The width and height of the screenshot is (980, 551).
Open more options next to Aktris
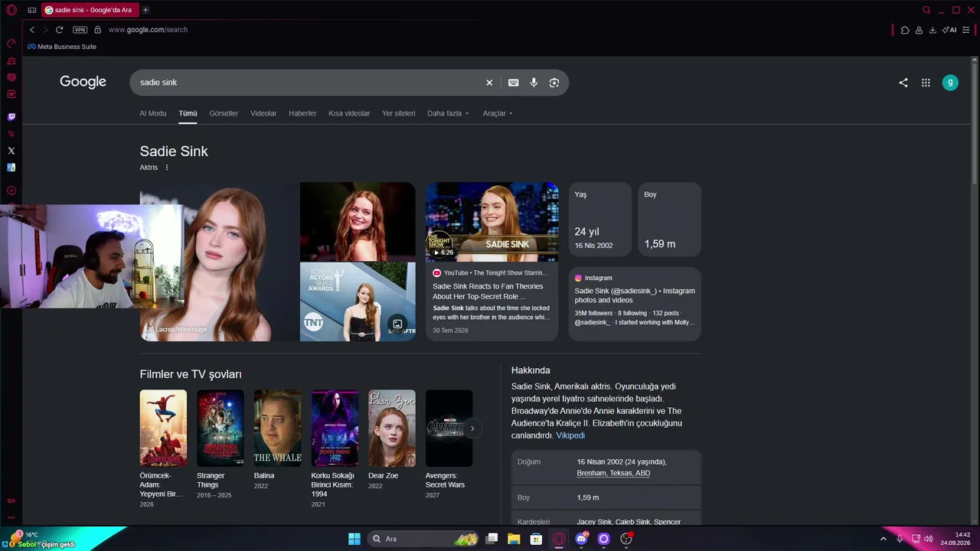(x=167, y=168)
